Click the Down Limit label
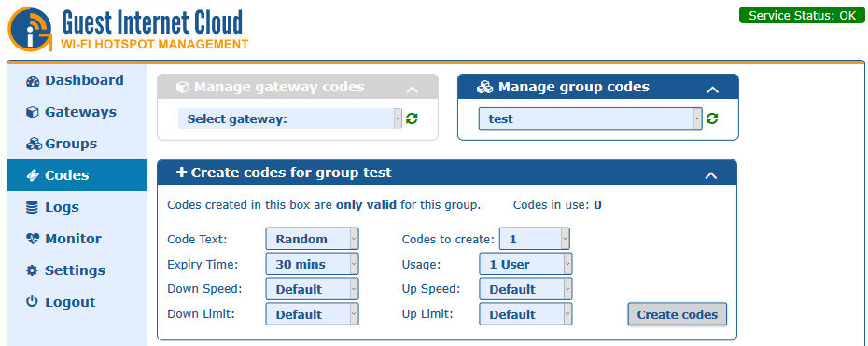The image size is (868, 346). [x=202, y=314]
